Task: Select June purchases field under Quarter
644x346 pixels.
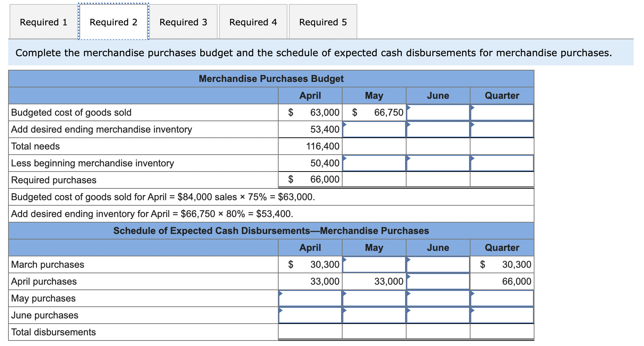Action: (x=502, y=315)
